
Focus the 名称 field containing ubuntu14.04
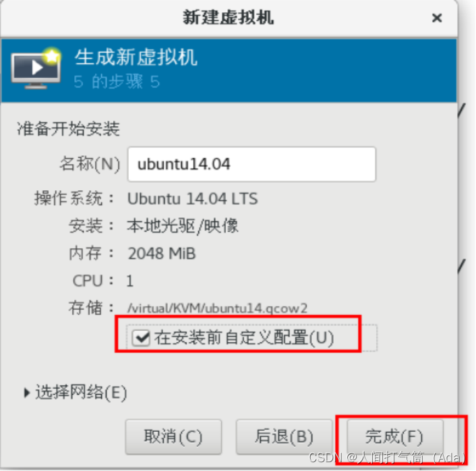pyautogui.click(x=251, y=164)
